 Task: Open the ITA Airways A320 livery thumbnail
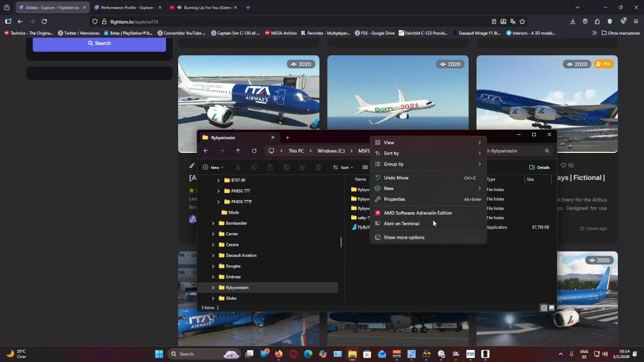pyautogui.click(x=249, y=104)
